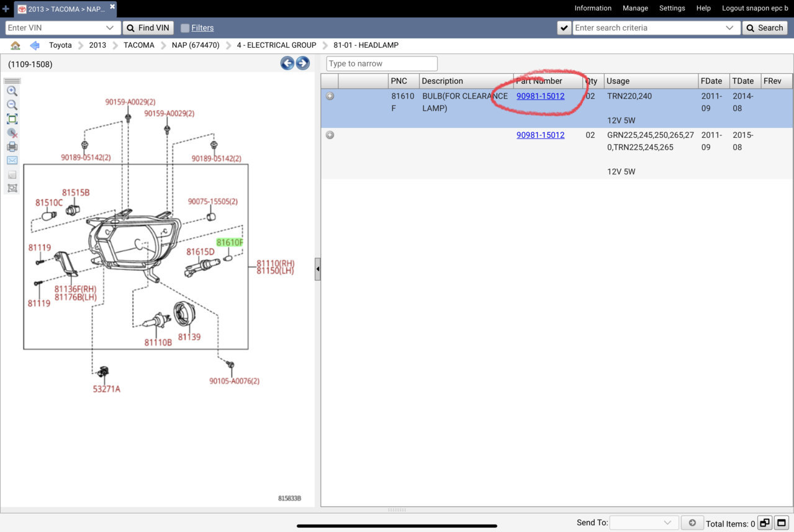Grab the toolbar drag handle above zoom icons
The image size is (794, 532).
click(12, 81)
